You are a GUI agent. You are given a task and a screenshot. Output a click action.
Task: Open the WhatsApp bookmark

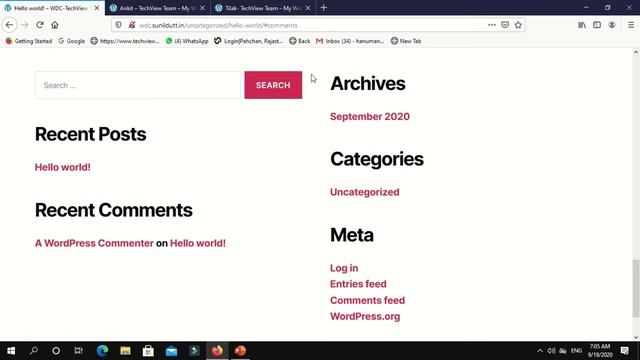click(187, 41)
